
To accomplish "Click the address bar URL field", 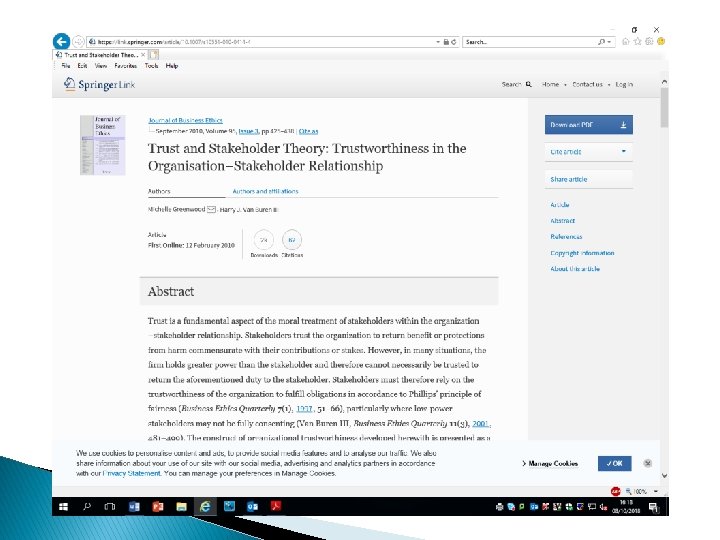I will tap(262, 42).
